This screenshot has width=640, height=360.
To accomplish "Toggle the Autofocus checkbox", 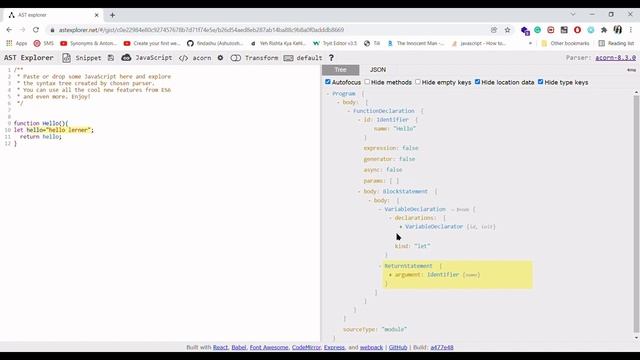I will coord(328,82).
